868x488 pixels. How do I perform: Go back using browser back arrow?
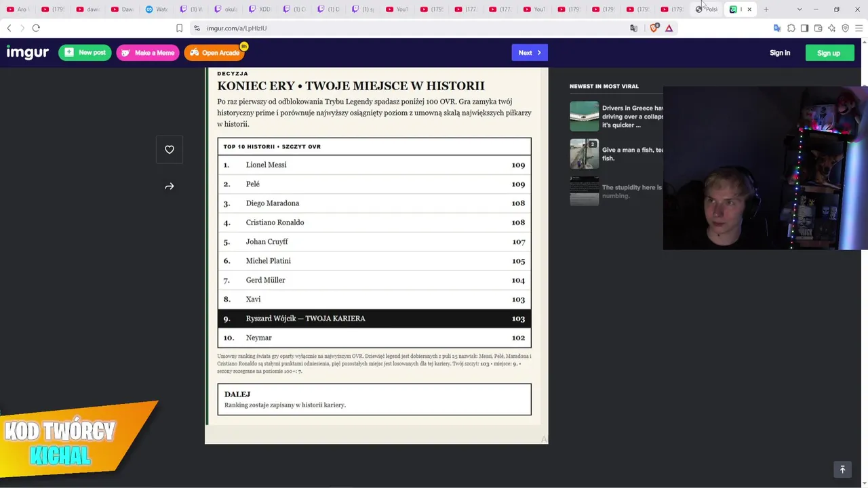point(9,28)
